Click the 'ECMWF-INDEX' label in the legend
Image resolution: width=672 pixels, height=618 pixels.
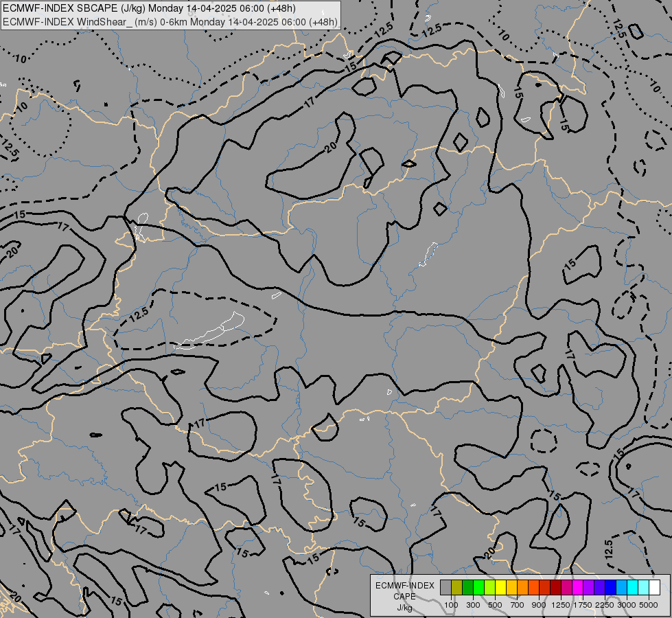click(404, 586)
